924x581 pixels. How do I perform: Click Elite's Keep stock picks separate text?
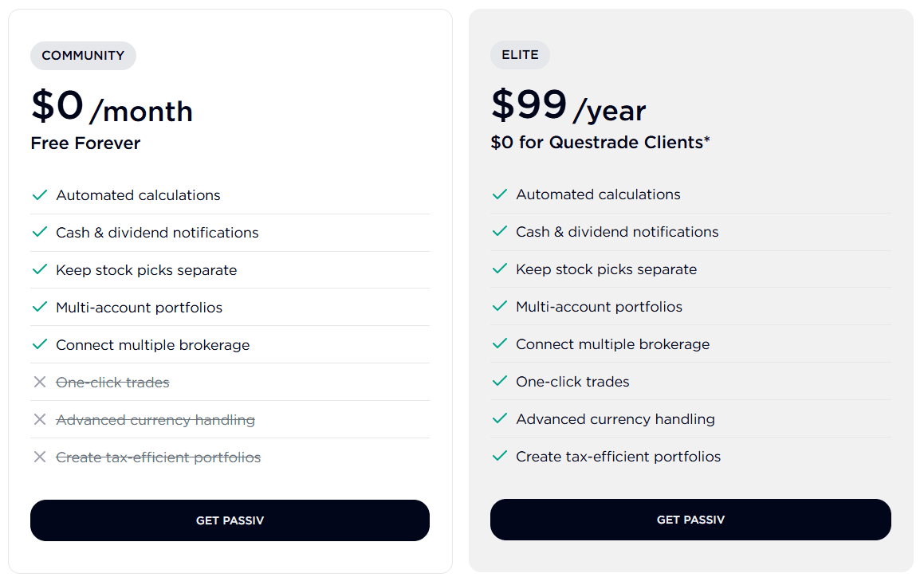click(606, 269)
